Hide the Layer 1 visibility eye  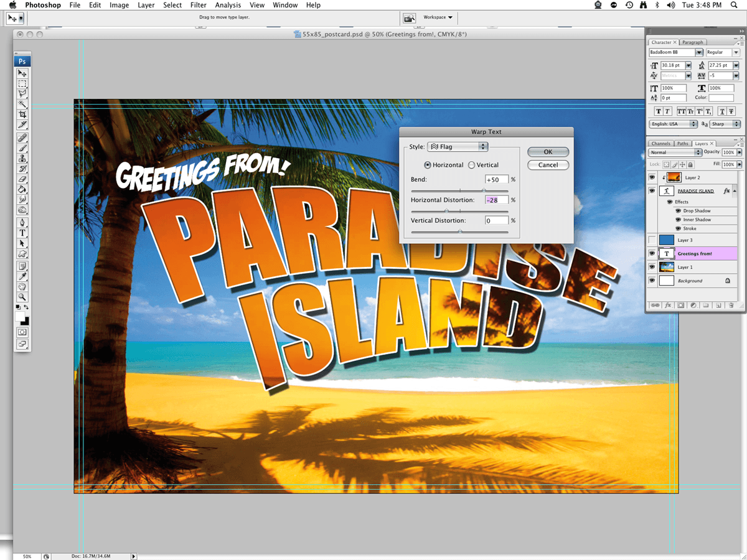(x=652, y=267)
